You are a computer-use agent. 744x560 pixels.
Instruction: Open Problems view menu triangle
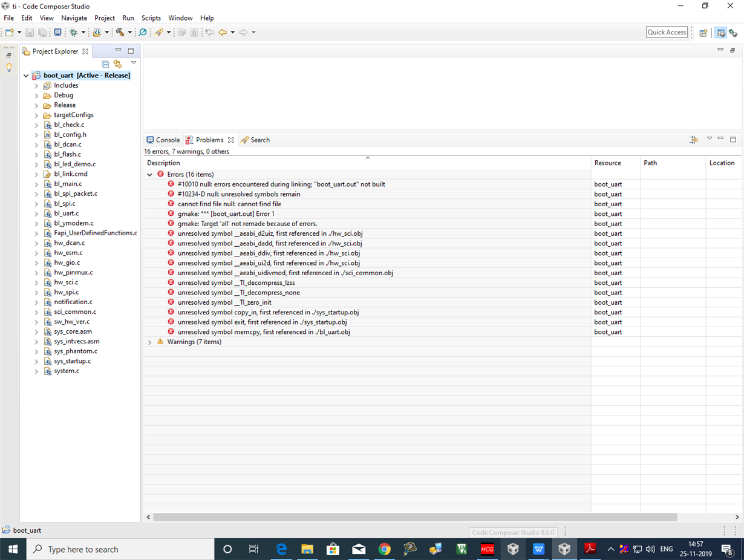click(x=710, y=139)
